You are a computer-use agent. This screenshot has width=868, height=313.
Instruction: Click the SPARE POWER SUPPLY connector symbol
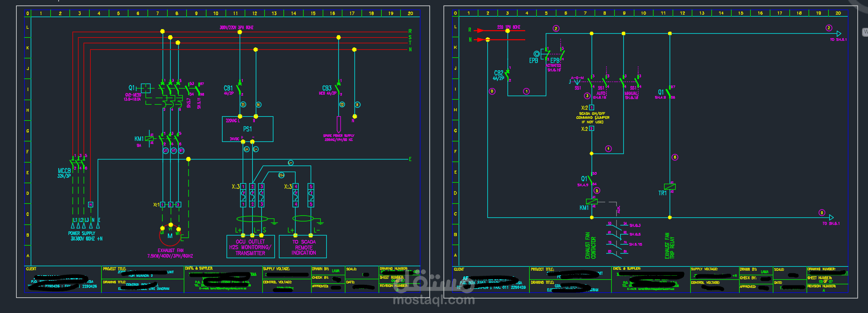click(339, 124)
